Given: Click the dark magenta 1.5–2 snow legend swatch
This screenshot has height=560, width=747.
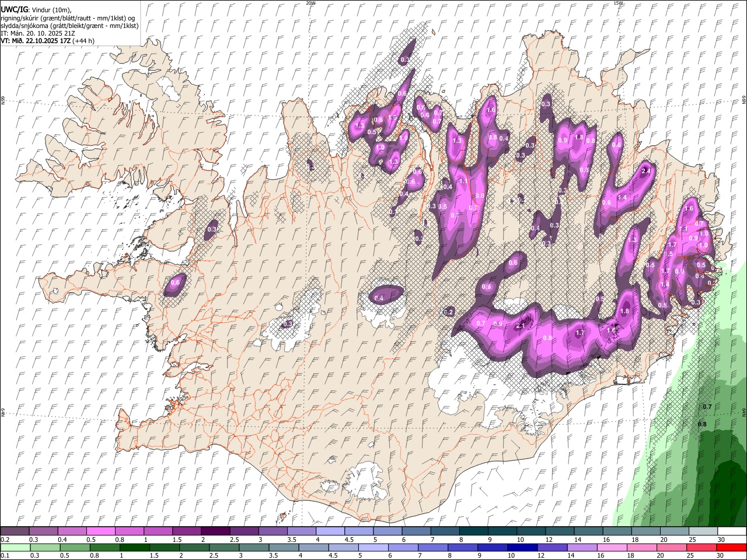Looking at the screenshot, I should pyautogui.click(x=187, y=531).
